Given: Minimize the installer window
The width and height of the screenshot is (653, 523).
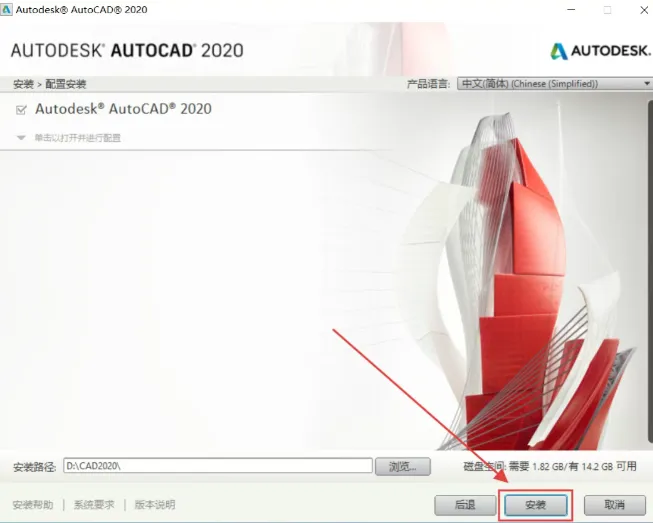Looking at the screenshot, I should [x=571, y=10].
